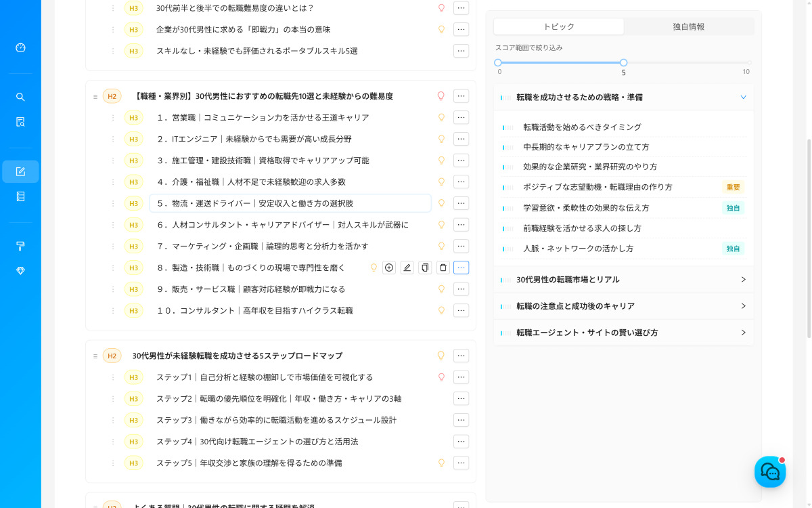Select the list panel icon below the editor icon
Screen dimensions: 812x508
pos(20,196)
